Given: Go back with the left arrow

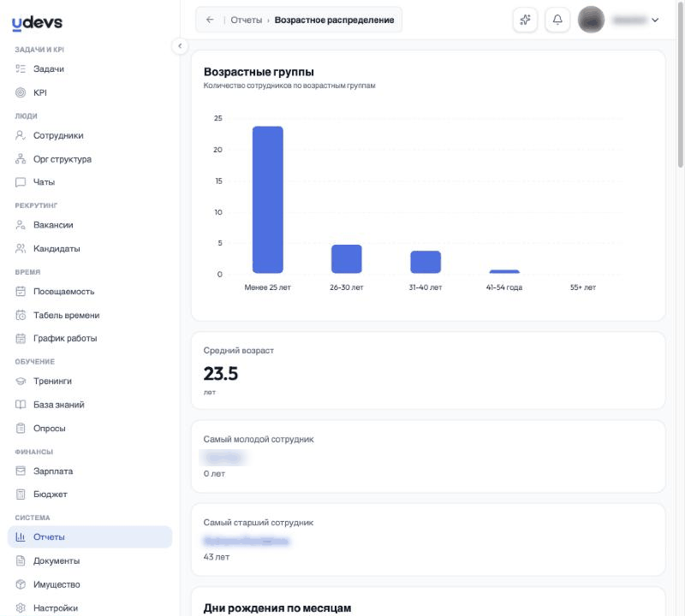Looking at the screenshot, I should tap(210, 20).
